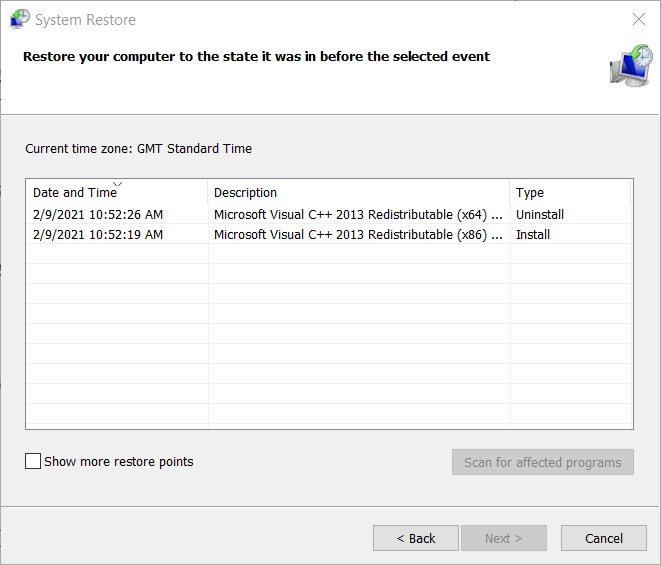
Task: Go back with the Back button
Action: [416, 538]
